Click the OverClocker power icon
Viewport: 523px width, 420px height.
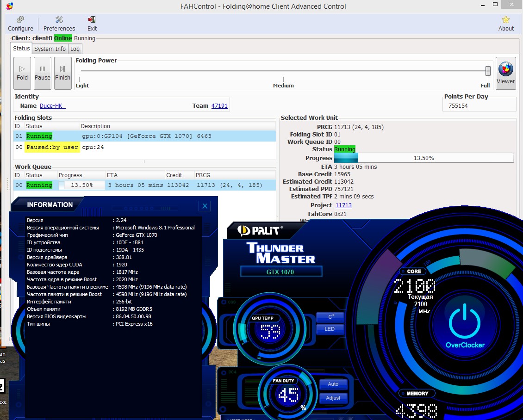[465, 322]
